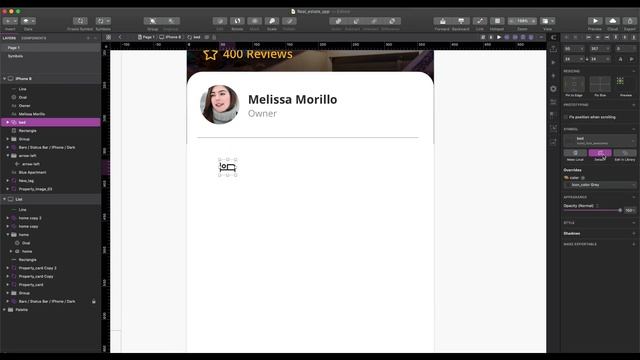This screenshot has width=640, height=360.
Task: Apply the Subtract boolean operation
Action: [356, 21]
